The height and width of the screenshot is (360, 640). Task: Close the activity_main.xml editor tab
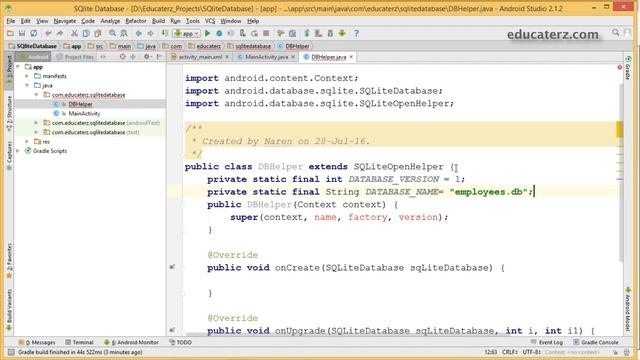[x=227, y=57]
